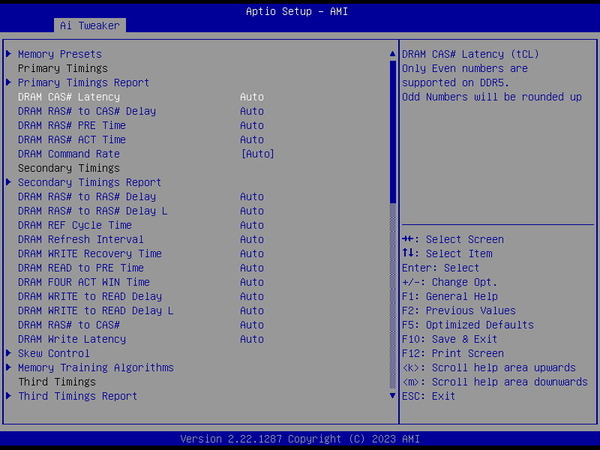Image resolution: width=600 pixels, height=450 pixels.
Task: Click the DRAM REF Cycle Time value
Action: click(x=252, y=226)
